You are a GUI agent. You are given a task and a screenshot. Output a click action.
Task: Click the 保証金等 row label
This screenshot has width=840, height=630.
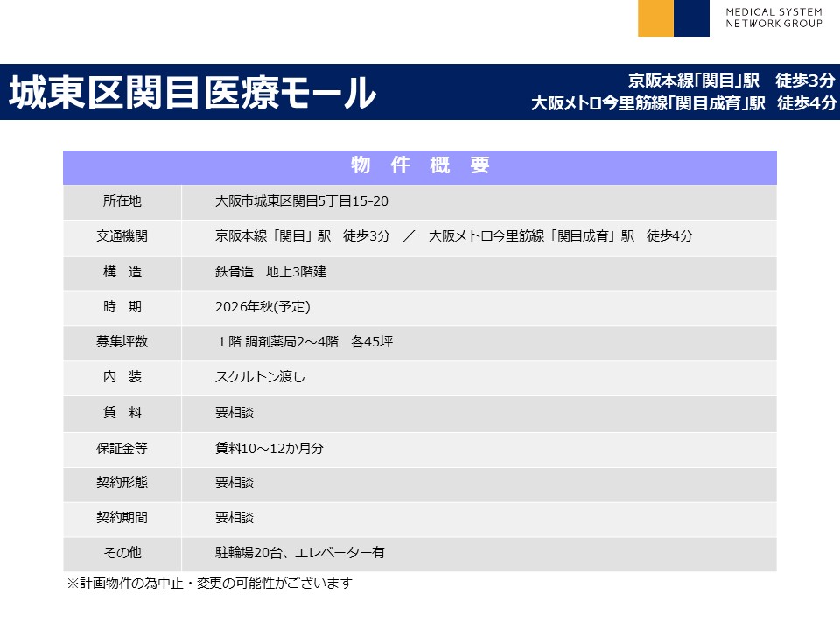coord(122,448)
